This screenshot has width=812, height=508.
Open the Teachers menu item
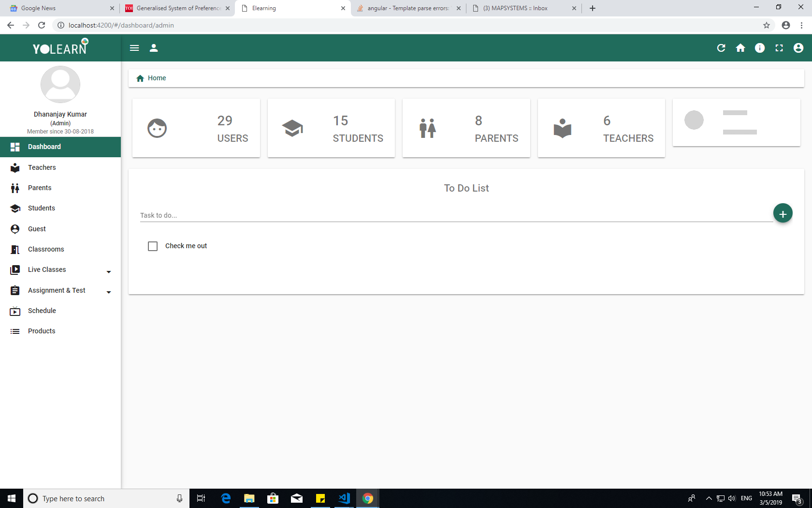point(60,167)
